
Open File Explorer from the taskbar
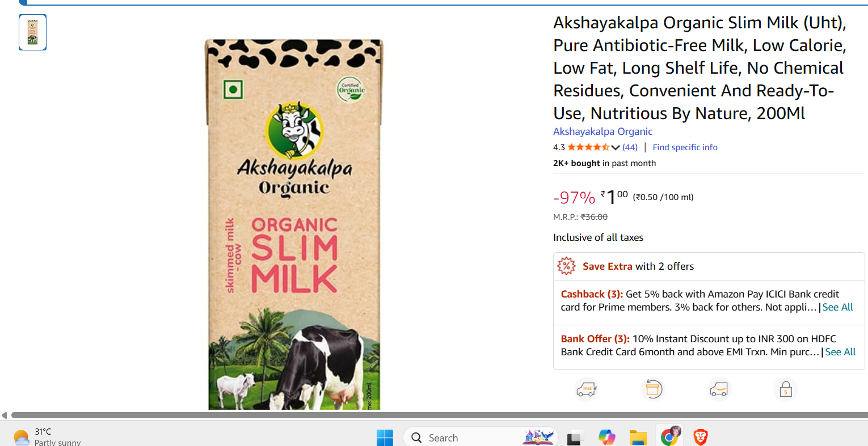(x=638, y=437)
